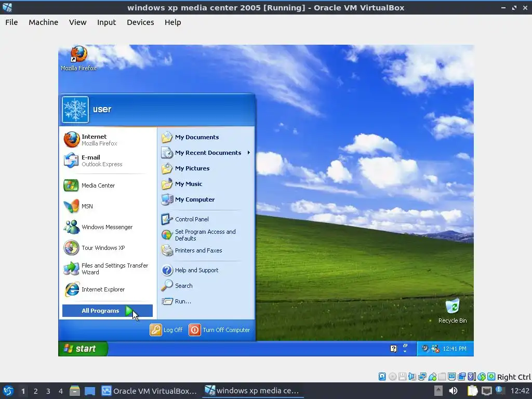Switch to host workspace 4
This screenshot has width=532, height=399.
[61, 391]
